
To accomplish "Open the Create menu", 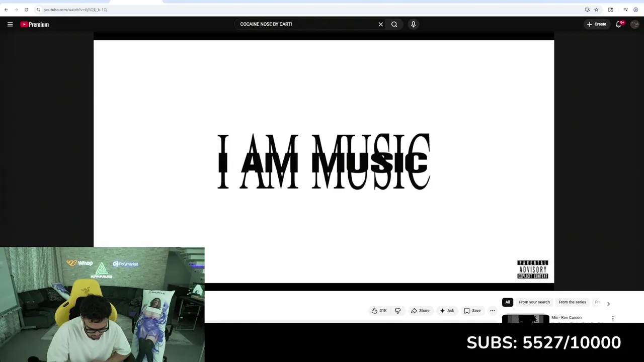I will point(597,24).
